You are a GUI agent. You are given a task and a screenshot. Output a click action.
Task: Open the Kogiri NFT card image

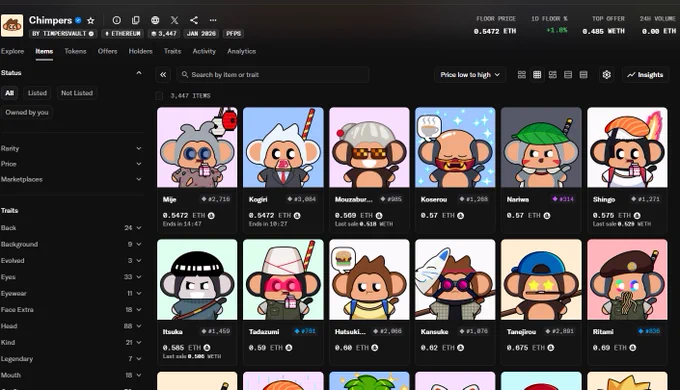(x=283, y=147)
